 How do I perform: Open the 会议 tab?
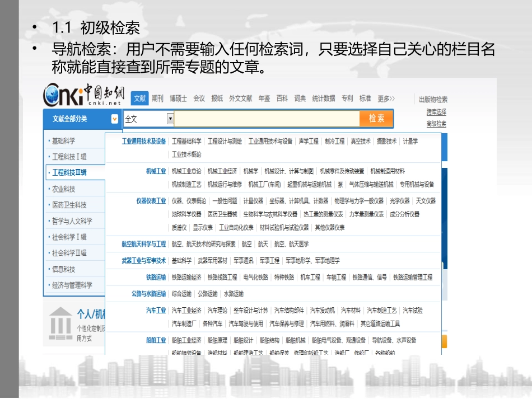click(199, 98)
